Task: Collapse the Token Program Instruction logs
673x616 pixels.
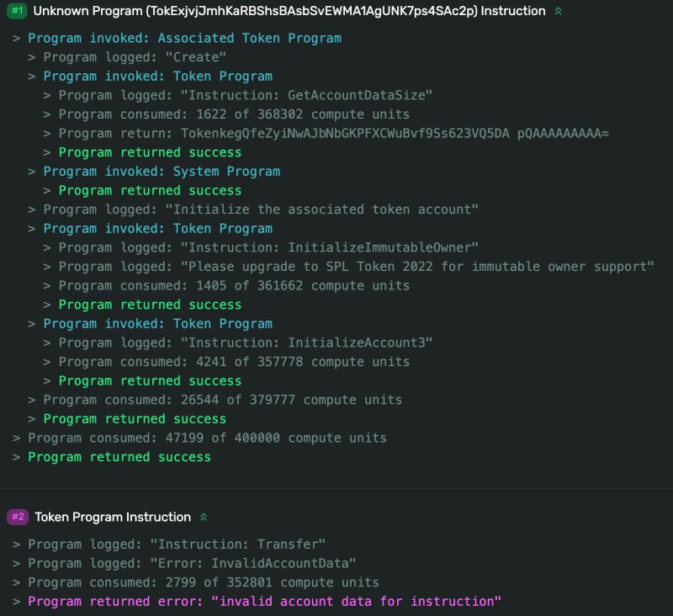Action: [x=204, y=517]
